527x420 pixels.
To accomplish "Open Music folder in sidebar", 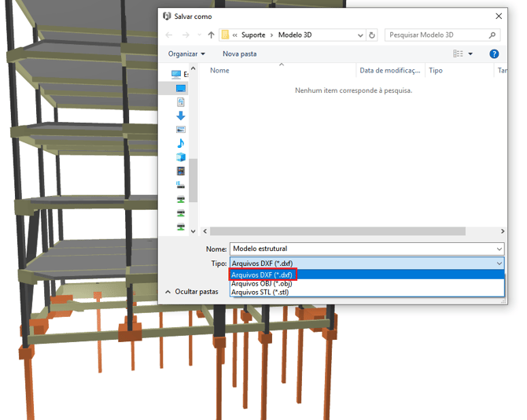I will pos(181,143).
